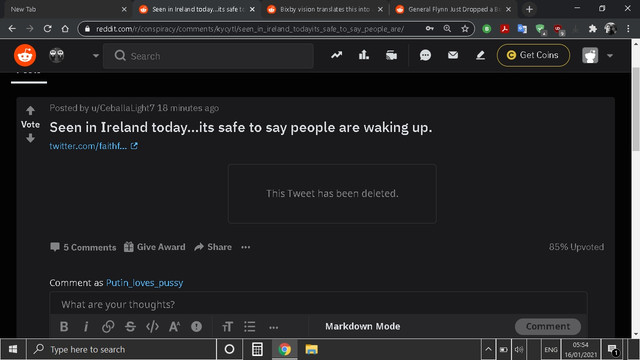Mark text as spoiler in editor
This screenshot has height=360, width=640.
pos(196,327)
